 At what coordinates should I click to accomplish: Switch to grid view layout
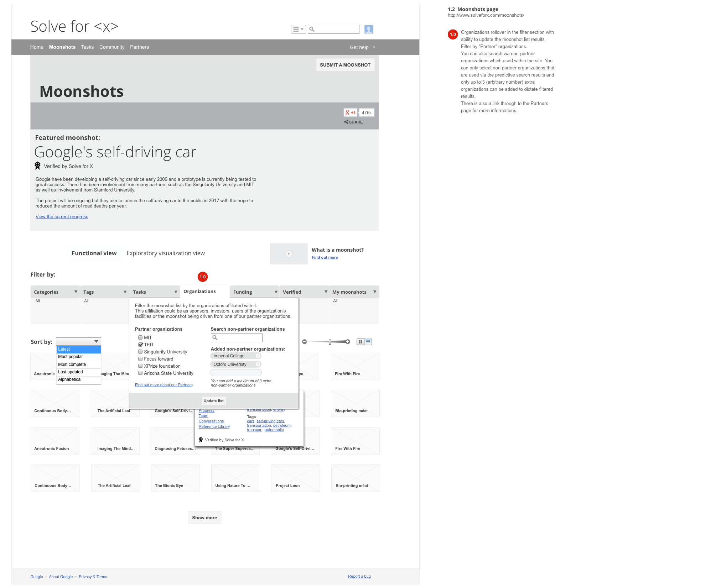(360, 342)
